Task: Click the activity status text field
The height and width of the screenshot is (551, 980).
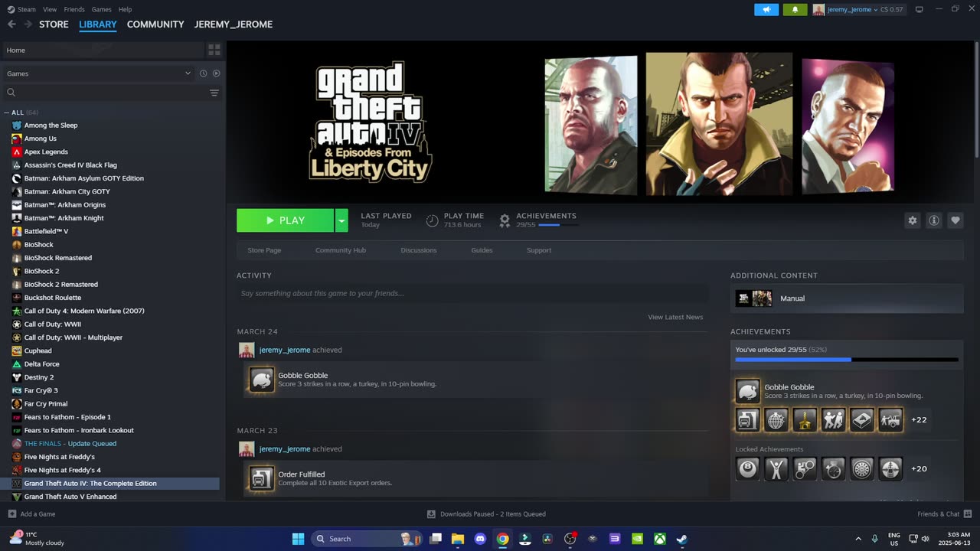Action: tap(472, 293)
